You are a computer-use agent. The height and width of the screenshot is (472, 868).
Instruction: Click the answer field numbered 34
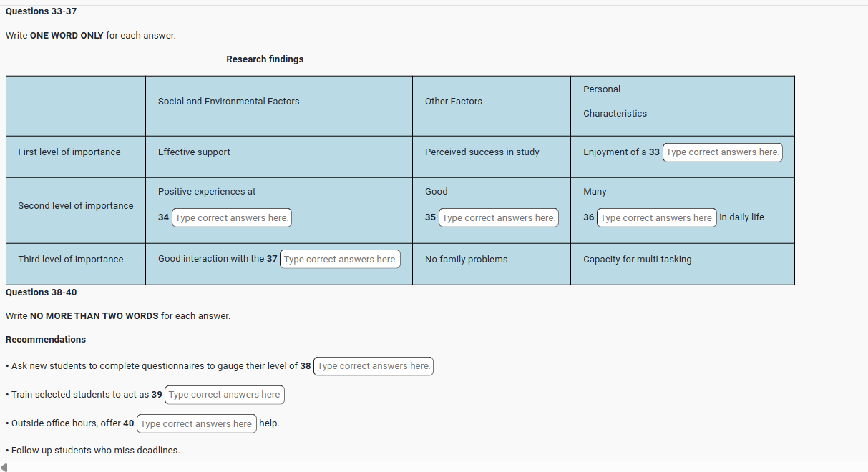tap(231, 217)
